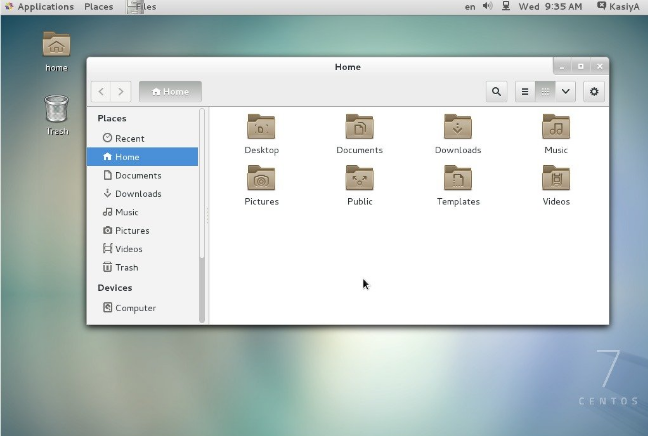Switch to grid icon view
Viewport: 648px width, 436px height.
[545, 91]
